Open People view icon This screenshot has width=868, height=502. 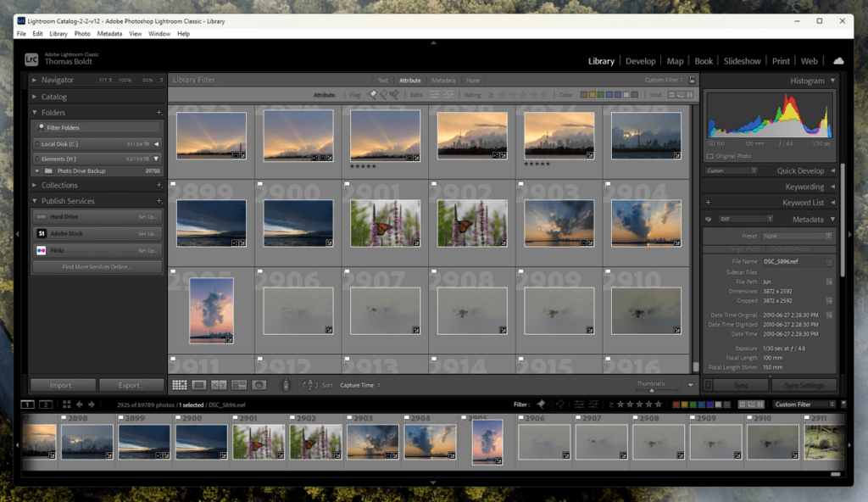(259, 385)
